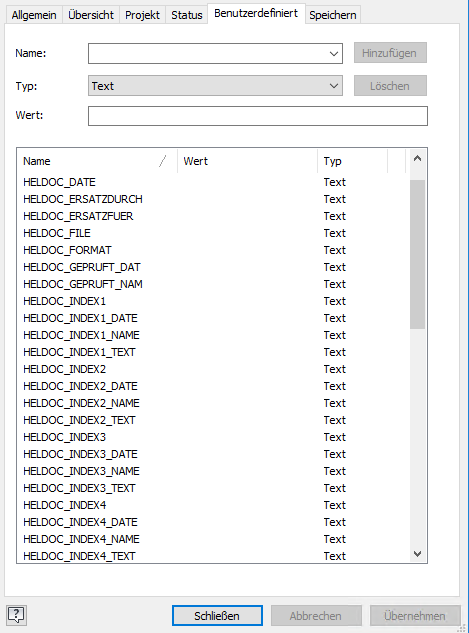Select the Status tab
The height and width of the screenshot is (633, 469).
(x=186, y=15)
